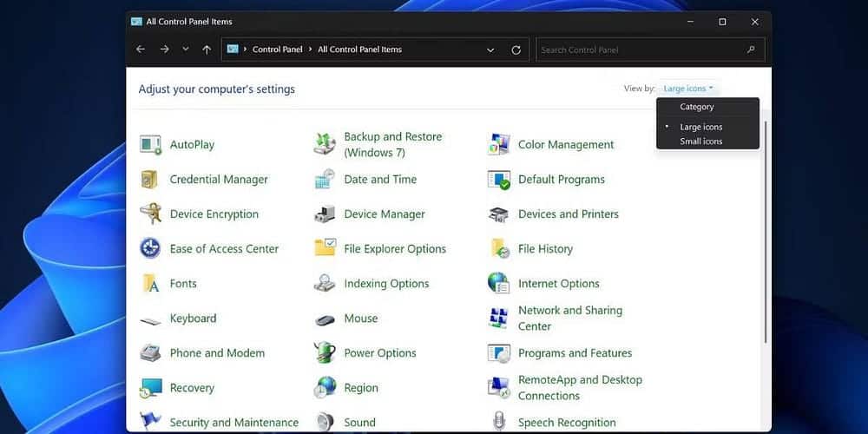868x434 pixels.
Task: Open the Internet Options globe icon
Action: click(x=499, y=283)
